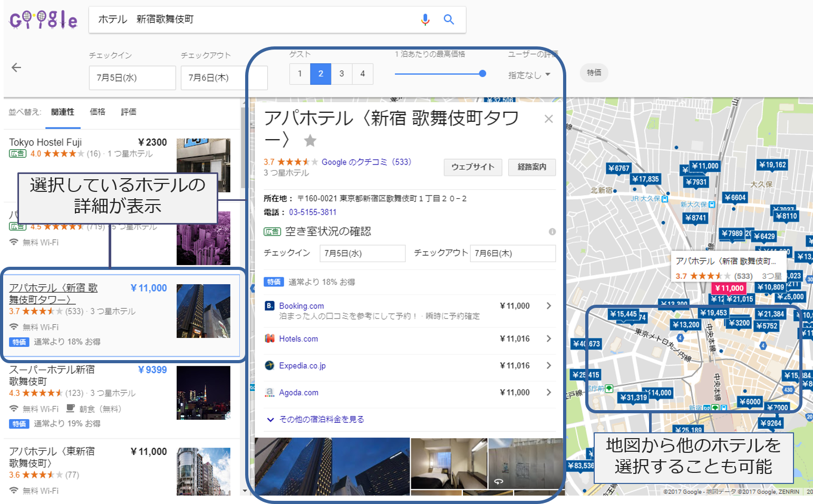813x504 pixels.
Task: Open hotel tower exterior photo
Action: pos(332,467)
